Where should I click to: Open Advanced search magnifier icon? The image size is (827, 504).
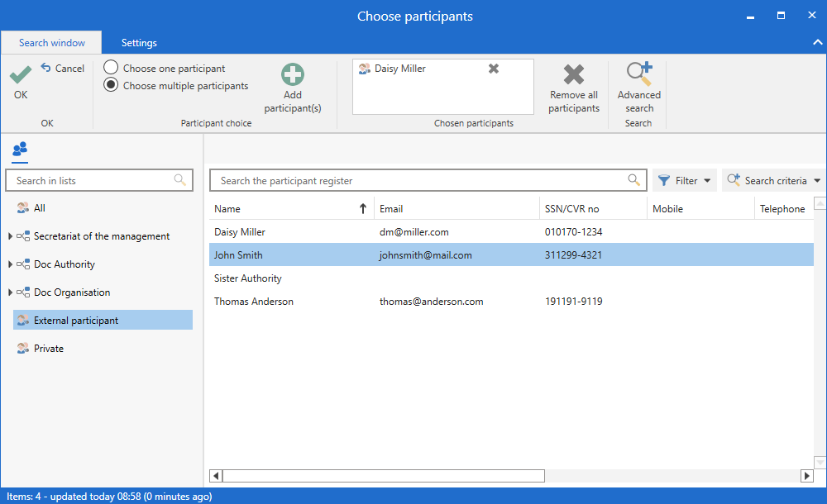click(x=639, y=74)
